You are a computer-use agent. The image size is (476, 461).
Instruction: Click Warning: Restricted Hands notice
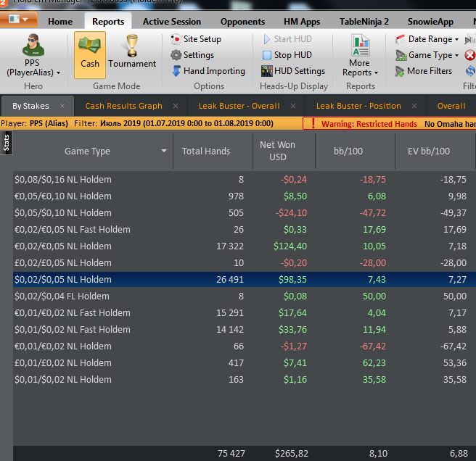click(369, 124)
